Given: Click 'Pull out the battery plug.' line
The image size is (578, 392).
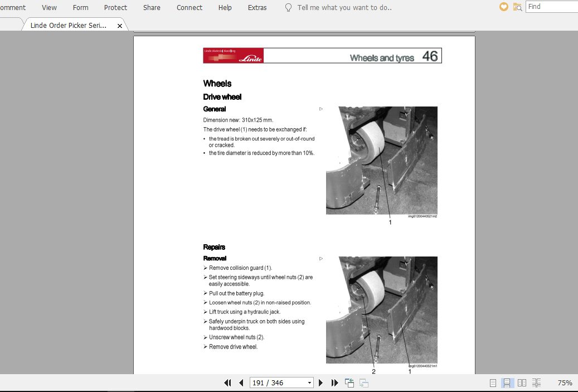Looking at the screenshot, I should (x=236, y=293).
